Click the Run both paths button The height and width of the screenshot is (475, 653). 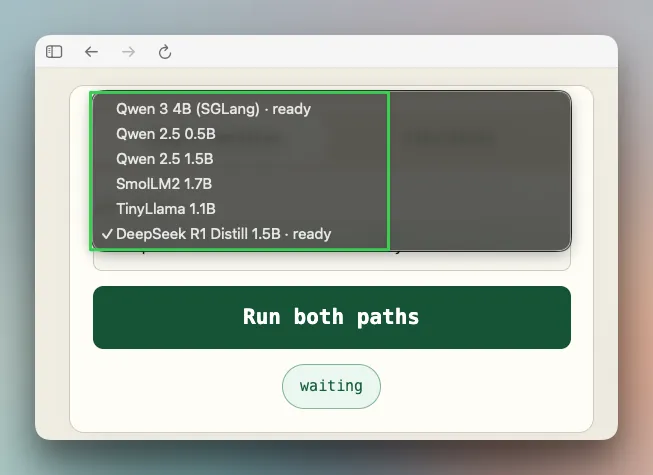[x=332, y=317]
